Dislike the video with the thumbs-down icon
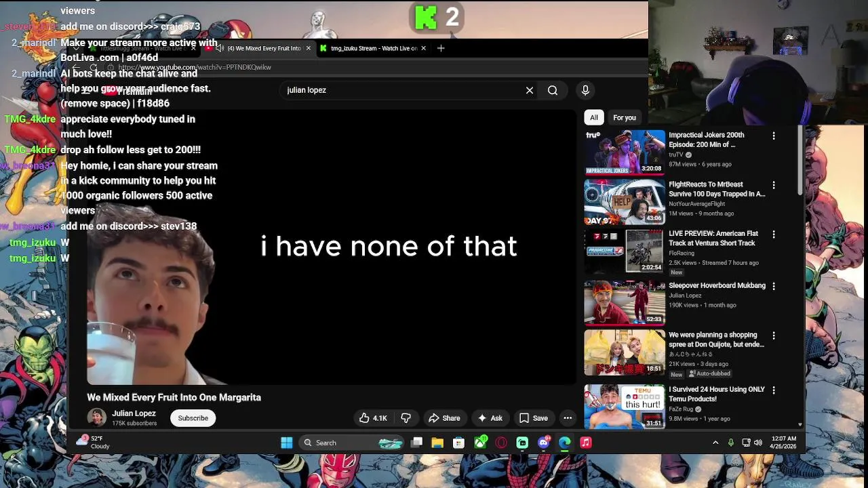Screen dimensions: 868x488 406,418
